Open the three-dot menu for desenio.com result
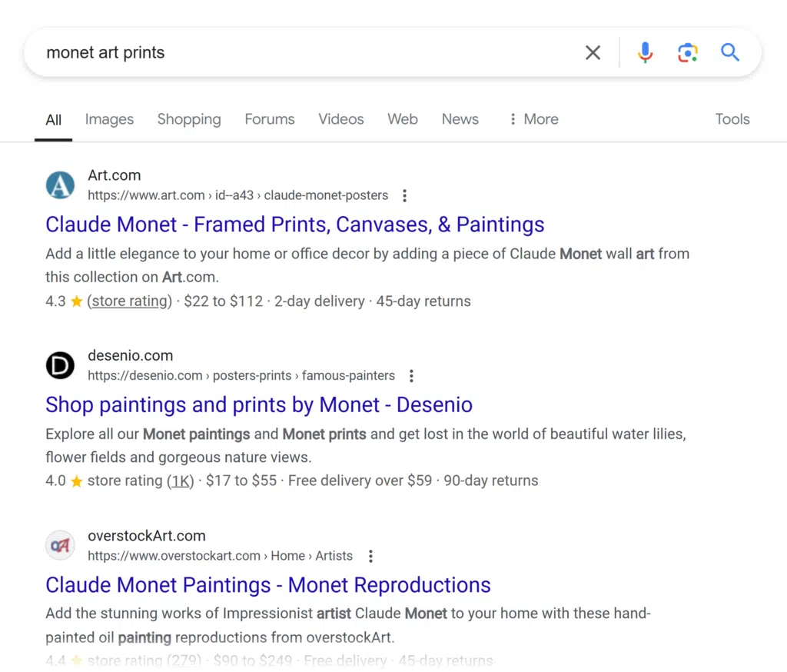Screen dimensions: 787x672 pos(411,376)
